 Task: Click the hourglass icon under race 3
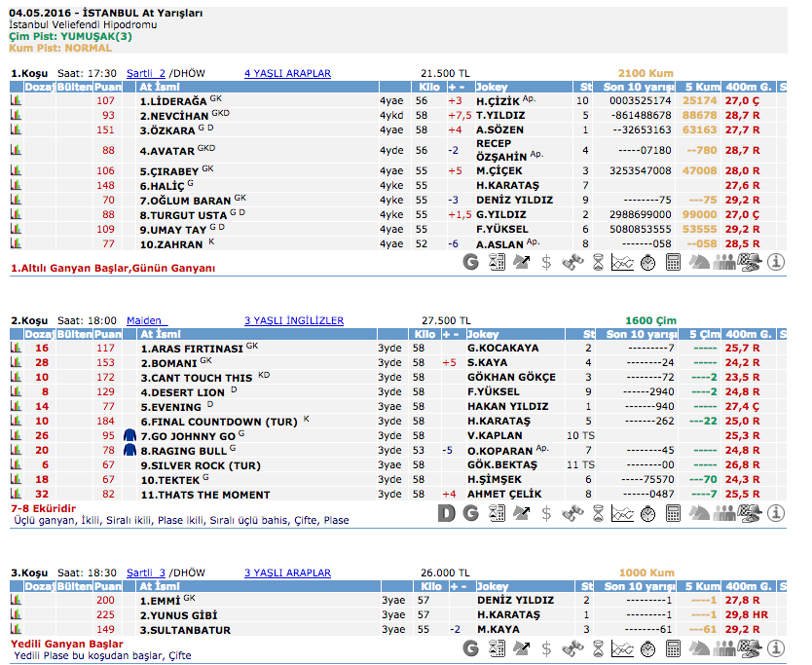pyautogui.click(x=598, y=647)
